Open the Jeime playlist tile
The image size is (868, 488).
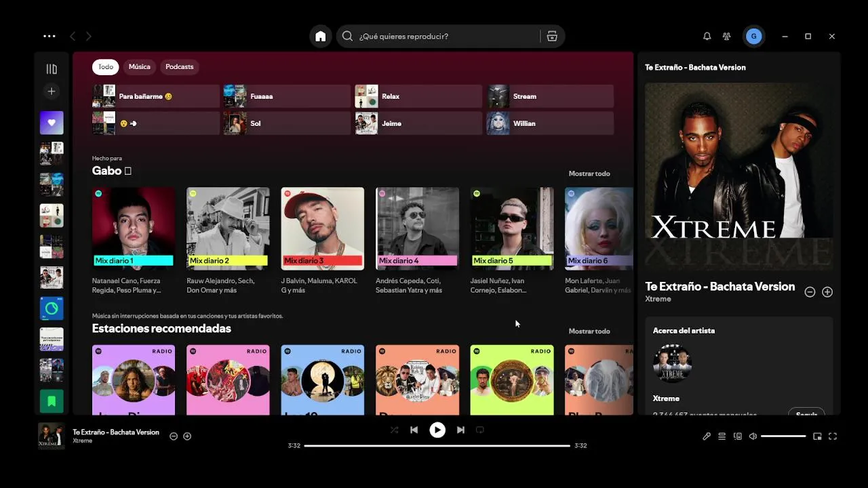click(x=418, y=123)
